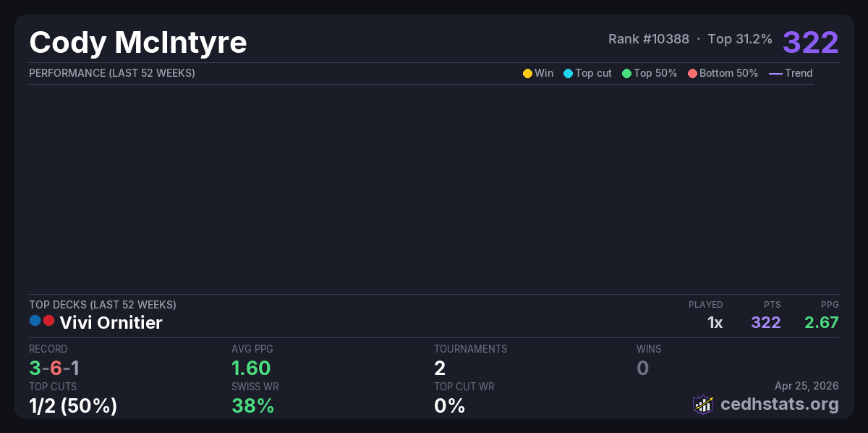
Task: Toggle the green Top 50% legend marker
Action: (626, 73)
